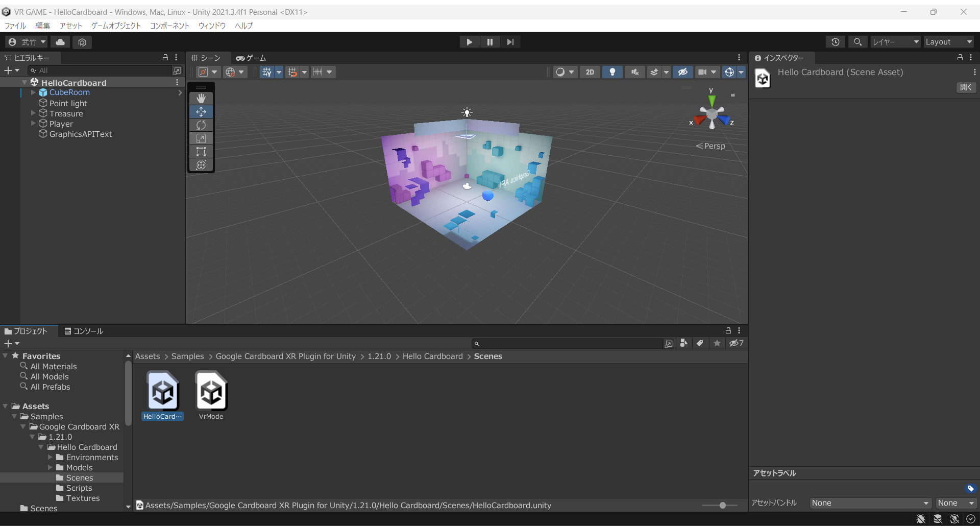Open the global search magnifier
This screenshot has width=980, height=526.
(857, 42)
